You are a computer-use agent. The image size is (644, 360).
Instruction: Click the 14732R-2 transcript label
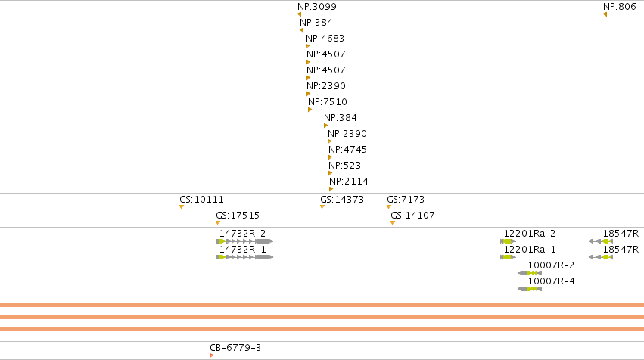pos(242,234)
